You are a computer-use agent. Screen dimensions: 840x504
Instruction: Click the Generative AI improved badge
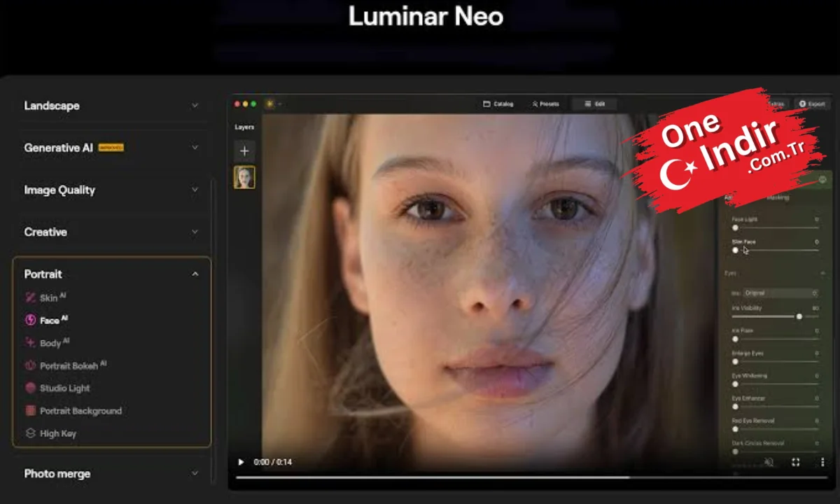(111, 148)
